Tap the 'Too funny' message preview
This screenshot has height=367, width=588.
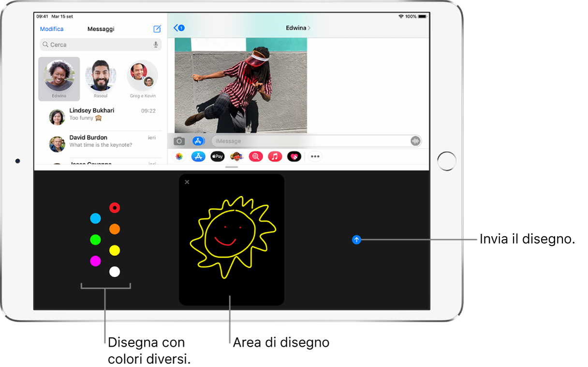[86, 118]
